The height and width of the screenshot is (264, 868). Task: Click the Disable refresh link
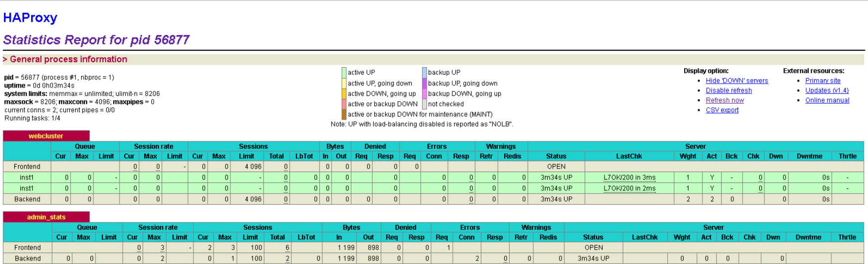tap(729, 90)
